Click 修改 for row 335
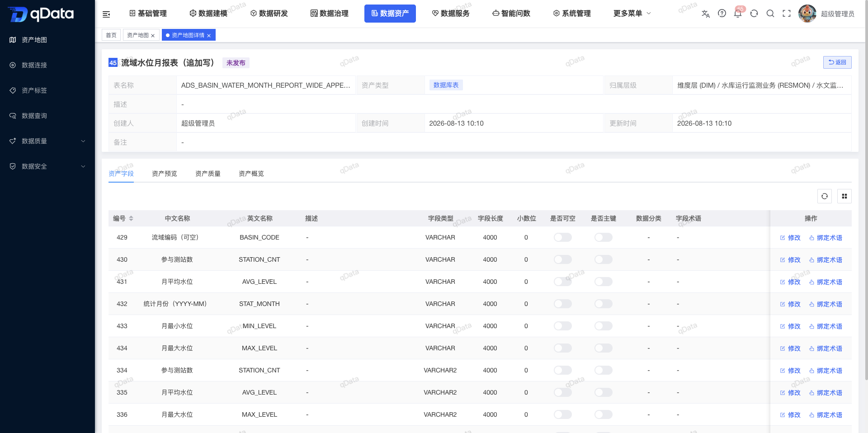868x433 pixels. point(790,393)
